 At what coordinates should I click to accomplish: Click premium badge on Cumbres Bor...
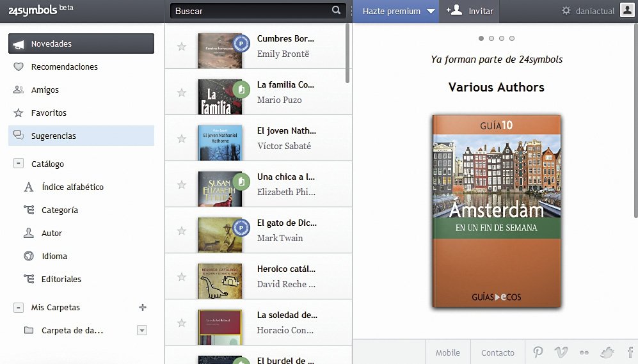[x=241, y=44]
